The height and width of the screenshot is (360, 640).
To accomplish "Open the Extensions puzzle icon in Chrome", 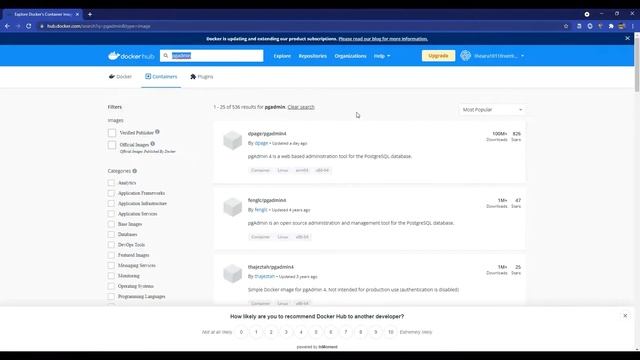I will (611, 26).
